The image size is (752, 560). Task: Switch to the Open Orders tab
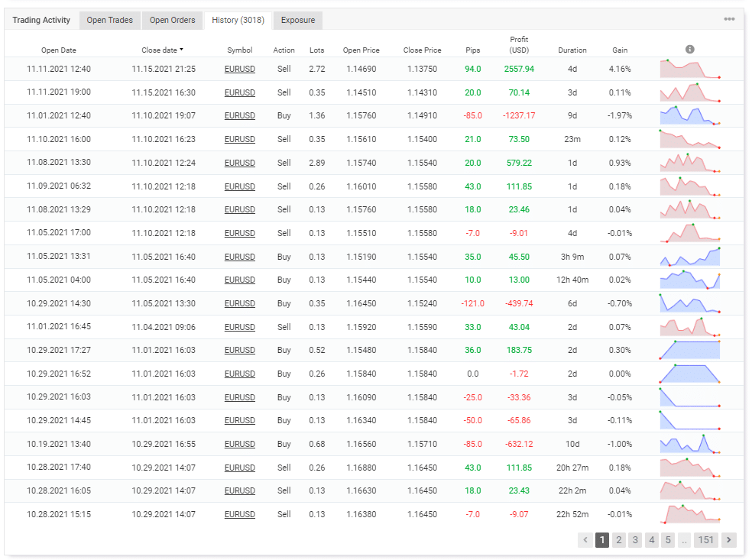(172, 20)
